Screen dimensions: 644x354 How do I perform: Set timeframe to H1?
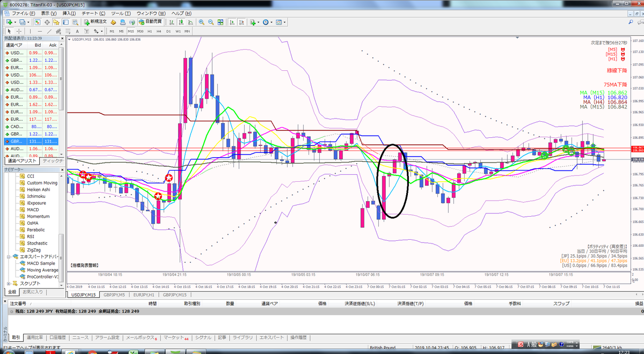tap(150, 31)
